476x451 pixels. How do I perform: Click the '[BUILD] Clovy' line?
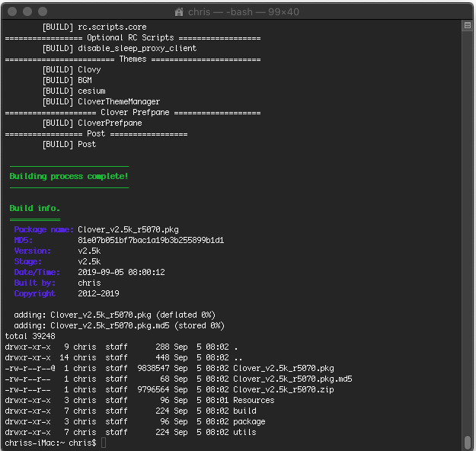point(72,69)
